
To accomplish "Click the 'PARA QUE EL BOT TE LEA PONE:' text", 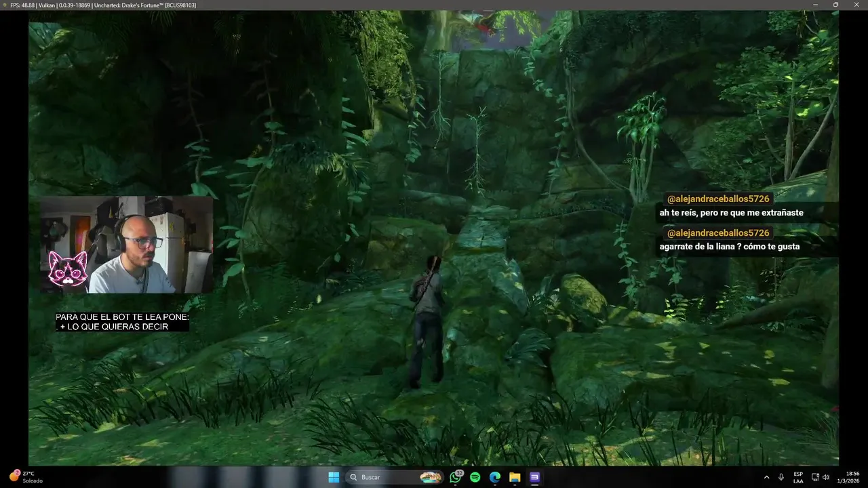I will click(122, 317).
